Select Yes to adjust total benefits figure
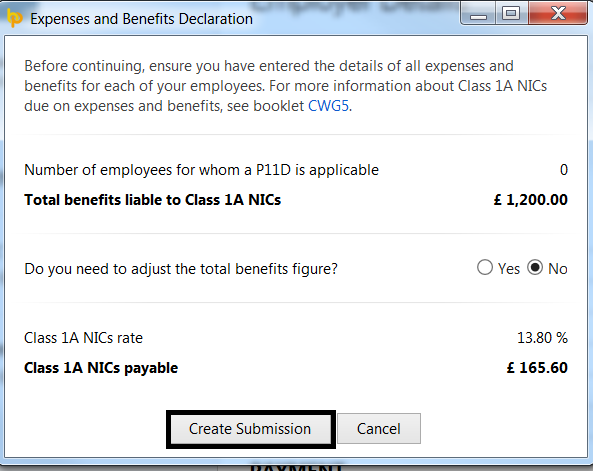Viewport: 593px width, 471px height. [485, 267]
